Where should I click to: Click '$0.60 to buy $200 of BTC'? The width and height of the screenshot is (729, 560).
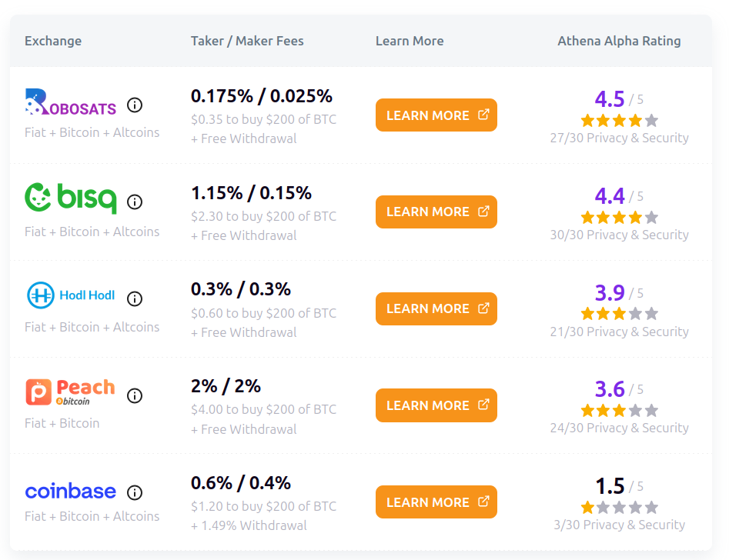coord(263,313)
